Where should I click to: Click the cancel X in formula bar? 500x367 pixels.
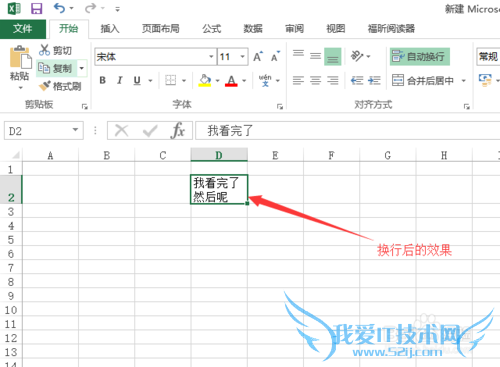point(121,130)
